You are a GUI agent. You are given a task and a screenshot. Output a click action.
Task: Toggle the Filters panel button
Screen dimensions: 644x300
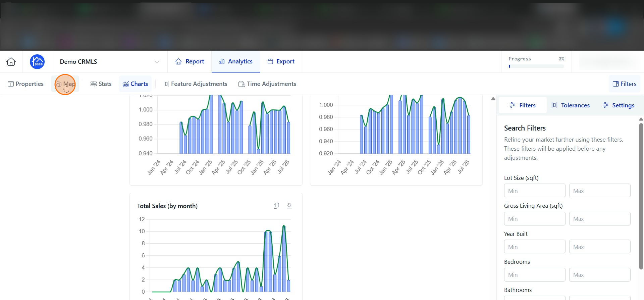pyautogui.click(x=625, y=84)
